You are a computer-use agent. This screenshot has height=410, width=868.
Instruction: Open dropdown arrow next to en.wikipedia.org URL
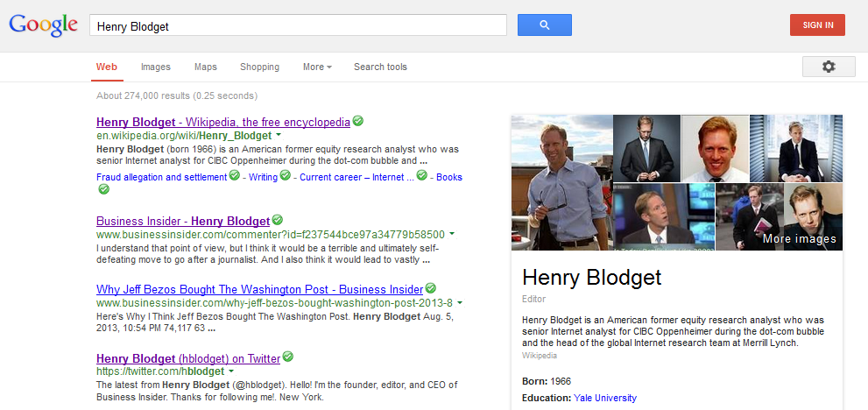pyautogui.click(x=279, y=136)
